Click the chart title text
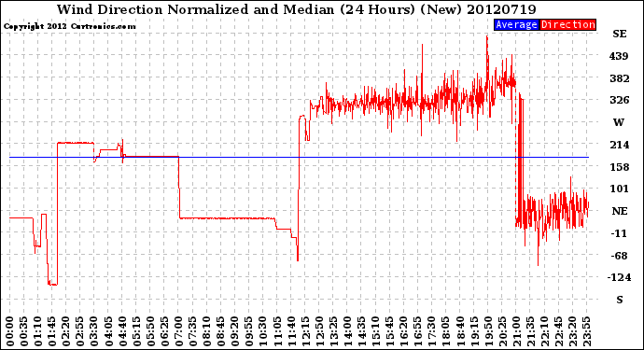Screen dimensions: 644x350 click(x=296, y=9)
